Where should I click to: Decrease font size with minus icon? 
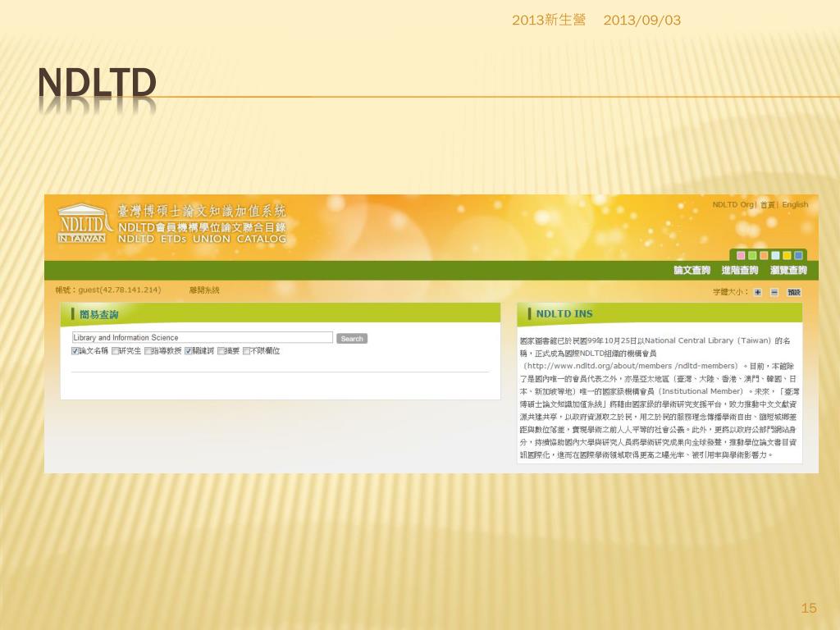point(774,292)
